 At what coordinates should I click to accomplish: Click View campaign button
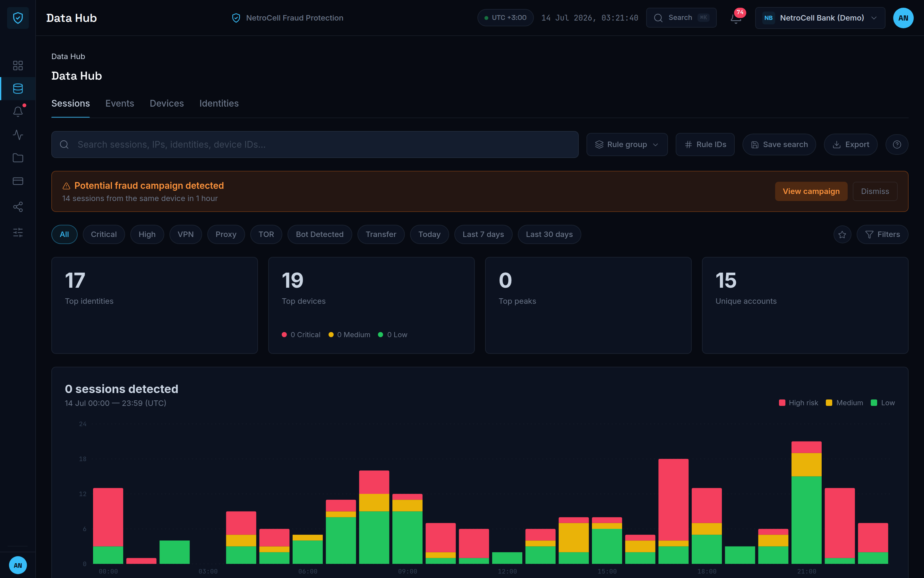pos(811,191)
